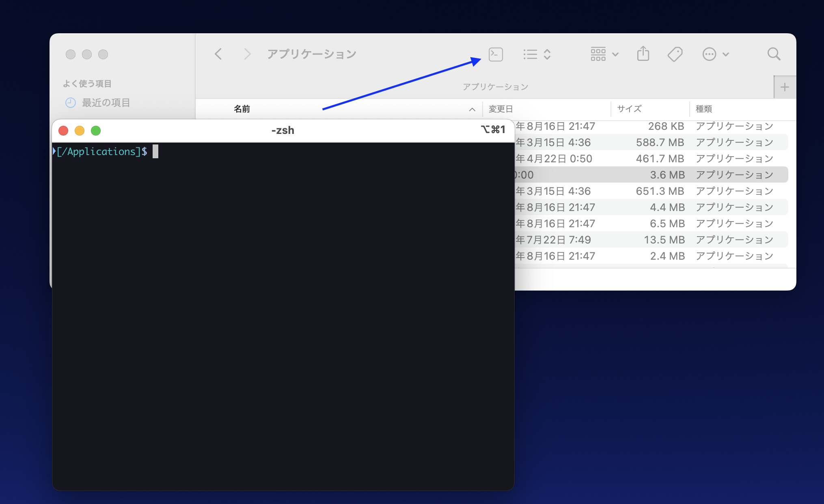Screen dimensions: 824x504
Task: Add a new Finder tab with plus button
Action: [785, 87]
